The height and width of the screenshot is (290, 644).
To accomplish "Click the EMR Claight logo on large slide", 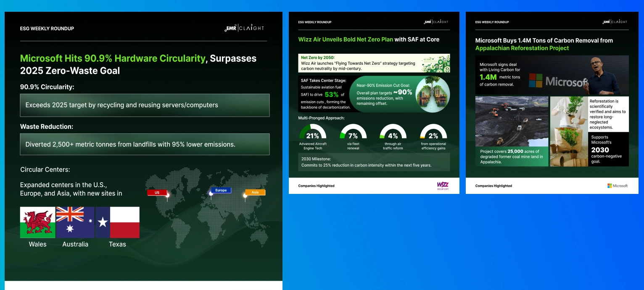I will [244, 28].
